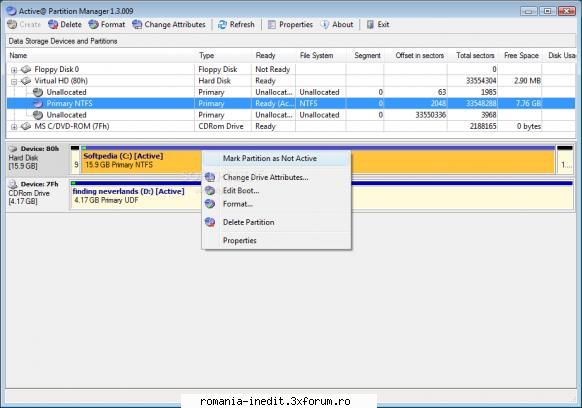Click Edit Boot icon in context menu

point(210,190)
